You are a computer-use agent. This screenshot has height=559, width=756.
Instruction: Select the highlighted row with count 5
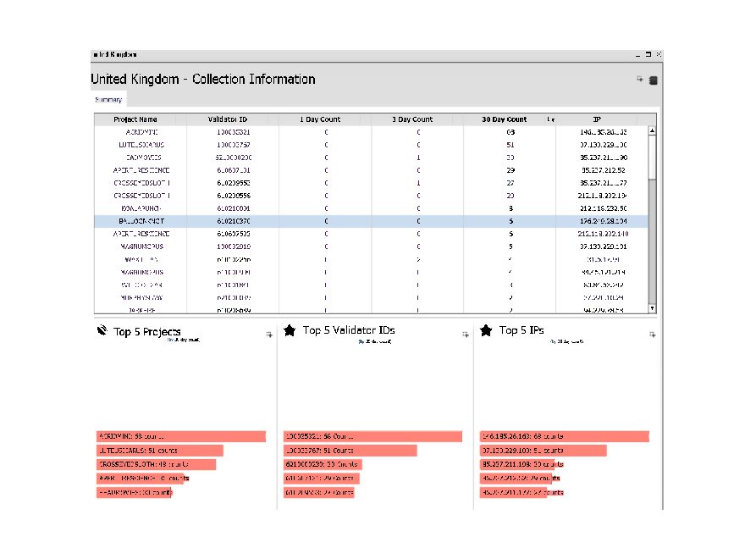point(372,221)
